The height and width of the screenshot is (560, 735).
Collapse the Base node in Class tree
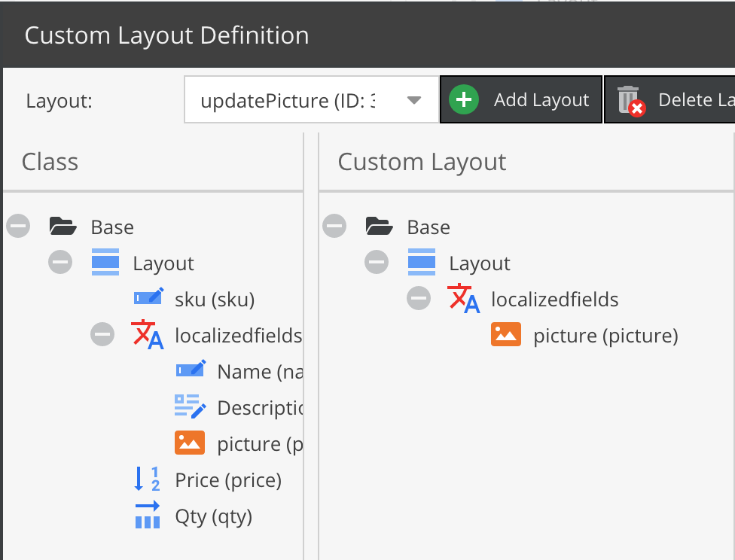tap(19, 227)
